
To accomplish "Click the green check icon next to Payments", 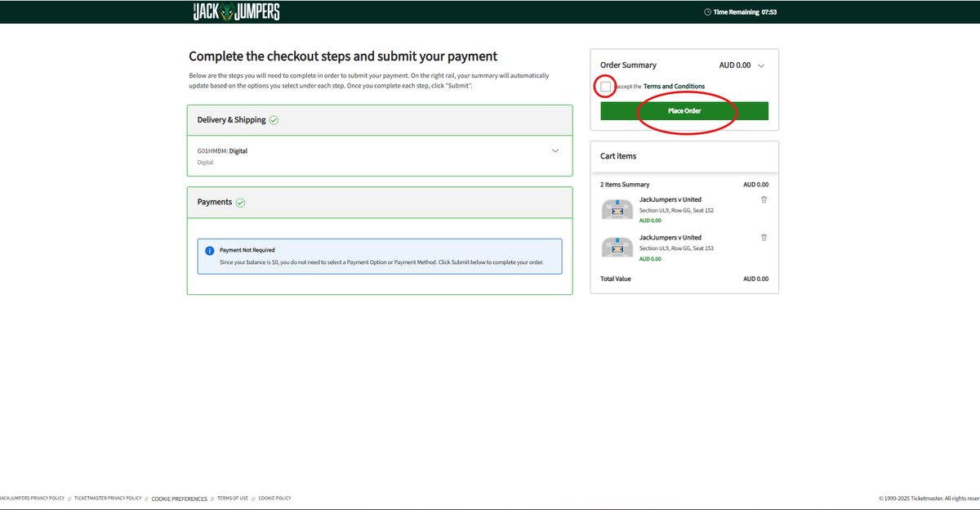I will tap(240, 203).
